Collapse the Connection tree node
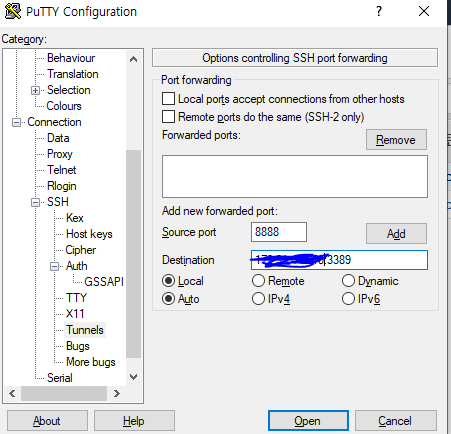 [16, 122]
